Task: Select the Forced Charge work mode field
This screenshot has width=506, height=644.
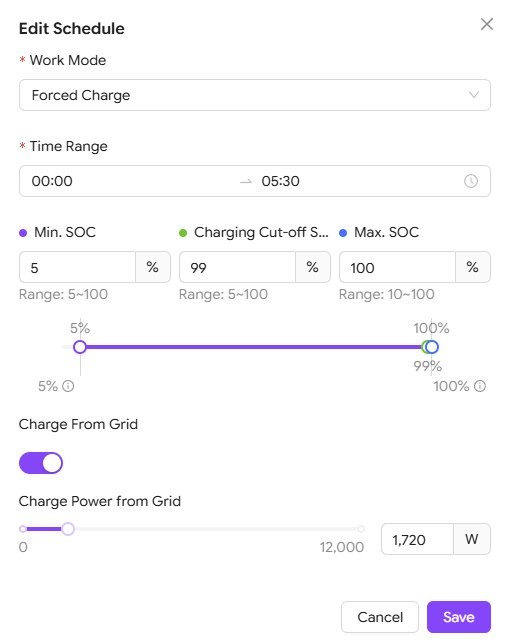Action: [x=255, y=95]
